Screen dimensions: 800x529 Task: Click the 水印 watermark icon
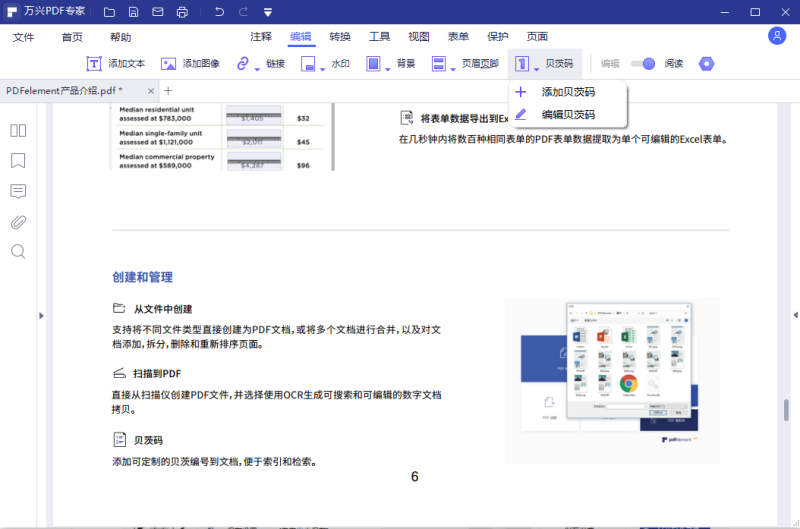(x=308, y=64)
